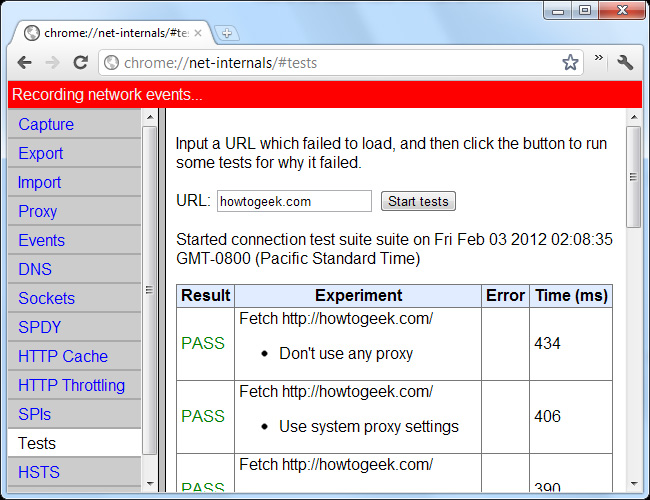
Task: Click the Result column header
Action: (206, 296)
